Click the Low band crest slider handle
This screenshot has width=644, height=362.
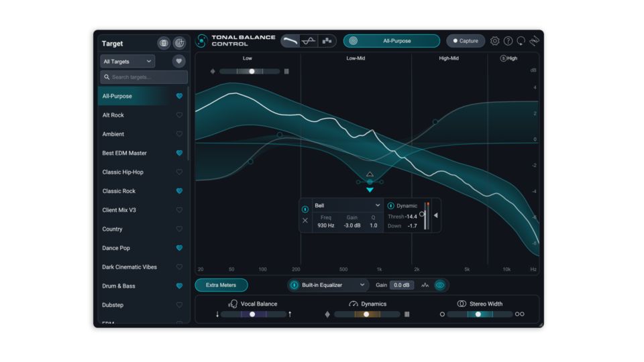point(252,72)
